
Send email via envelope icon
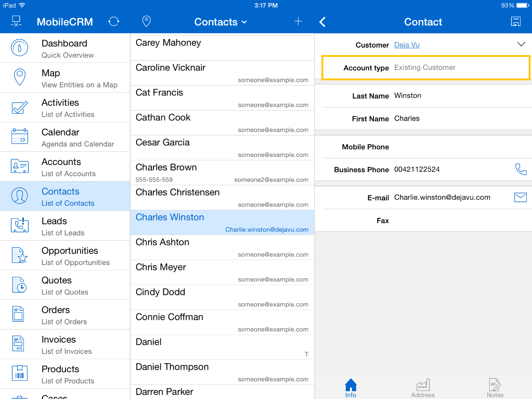[x=520, y=197]
